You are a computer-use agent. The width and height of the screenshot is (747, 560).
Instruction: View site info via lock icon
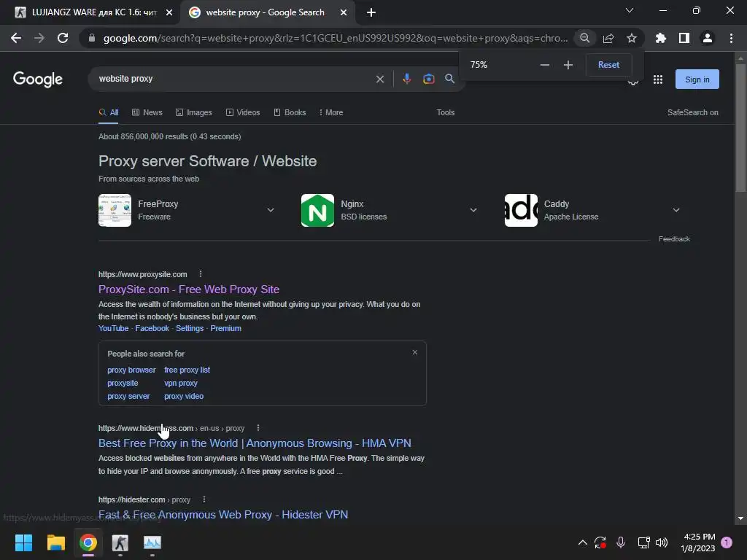point(92,38)
